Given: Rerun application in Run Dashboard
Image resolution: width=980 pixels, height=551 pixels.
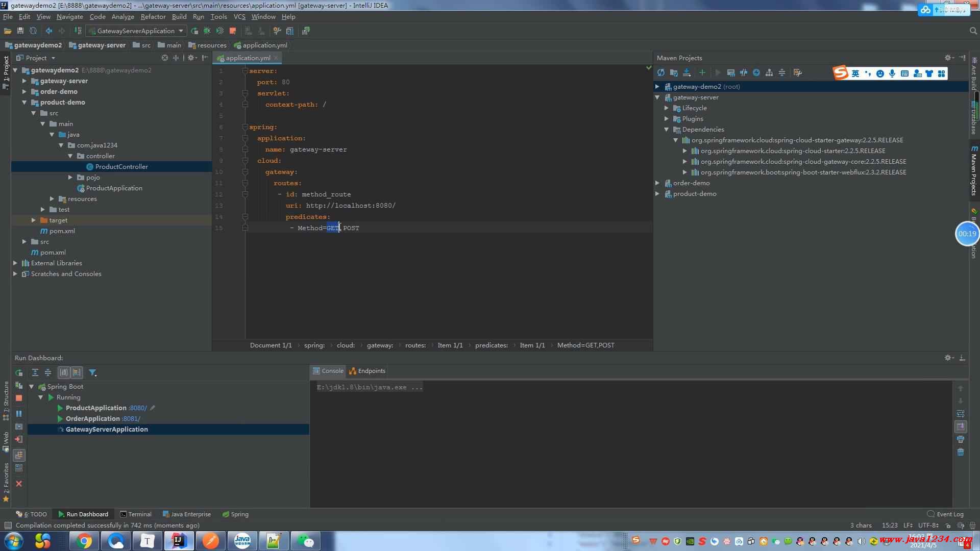Looking at the screenshot, I should coord(19,373).
